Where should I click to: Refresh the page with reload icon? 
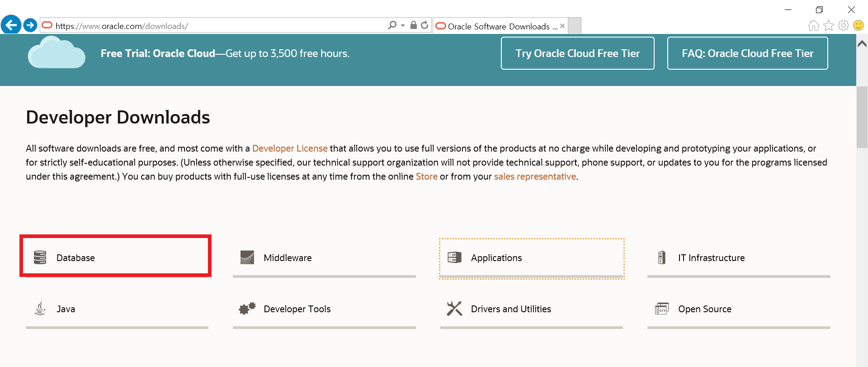[425, 25]
